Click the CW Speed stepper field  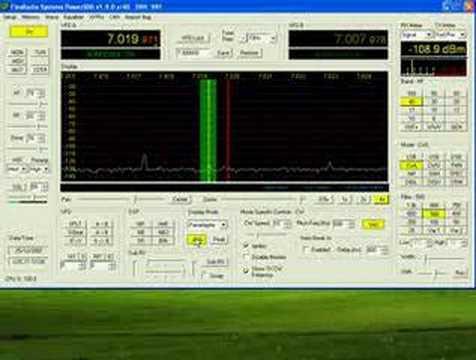(x=282, y=224)
